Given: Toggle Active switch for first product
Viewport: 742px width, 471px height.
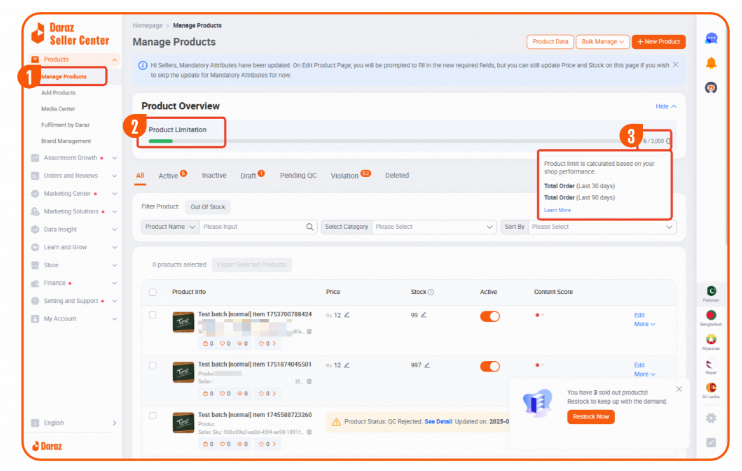Looking at the screenshot, I should [x=490, y=316].
